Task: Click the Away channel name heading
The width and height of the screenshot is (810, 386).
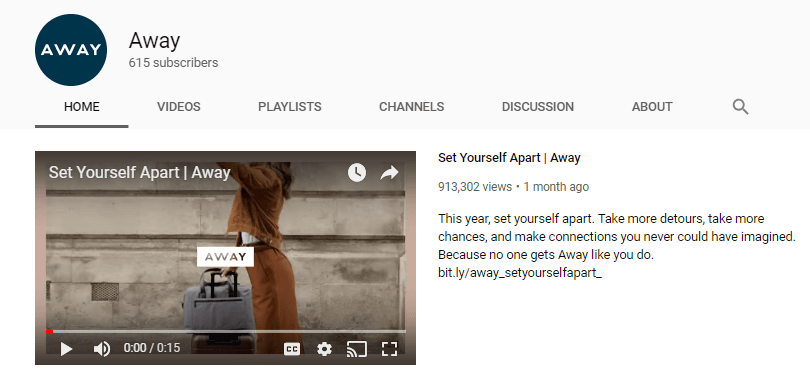Action: [154, 40]
